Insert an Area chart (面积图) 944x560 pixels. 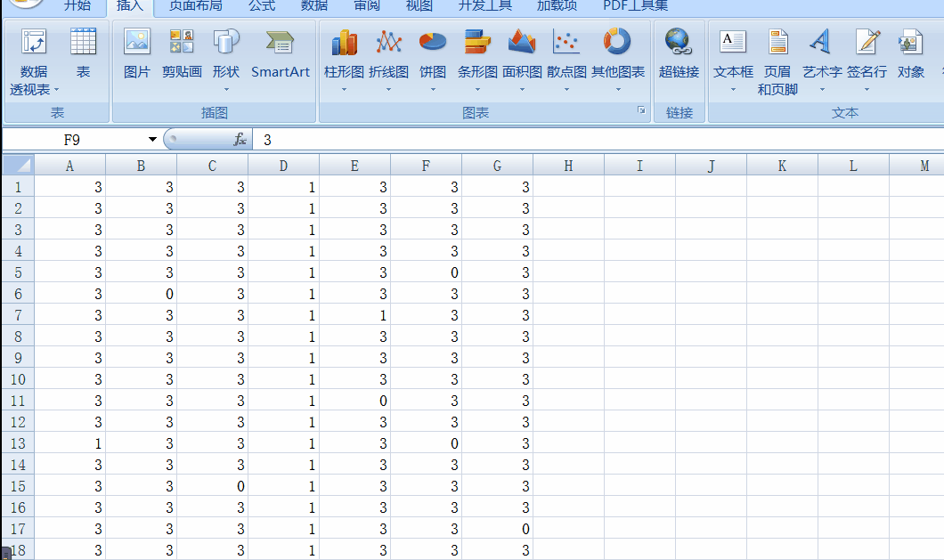coord(522,61)
